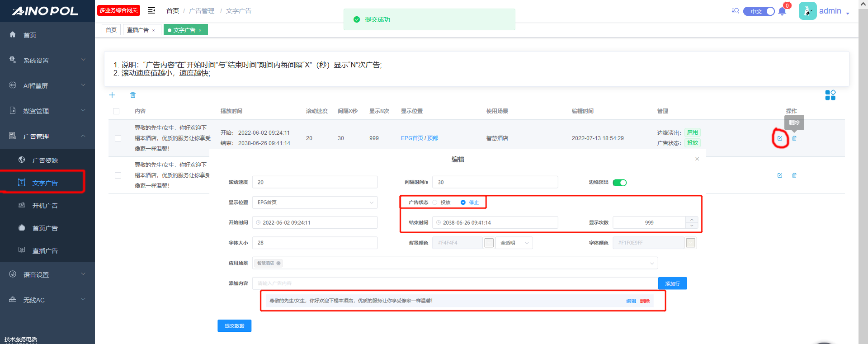Collapse the sidebar with the hamburger icon
Image resolution: width=868 pixels, height=344 pixels.
151,10
